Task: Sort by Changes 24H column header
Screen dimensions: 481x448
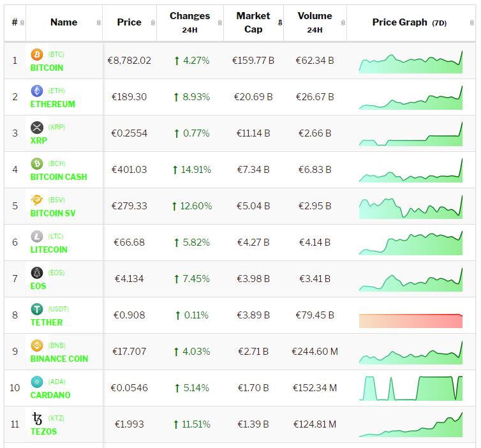Action: coord(189,22)
